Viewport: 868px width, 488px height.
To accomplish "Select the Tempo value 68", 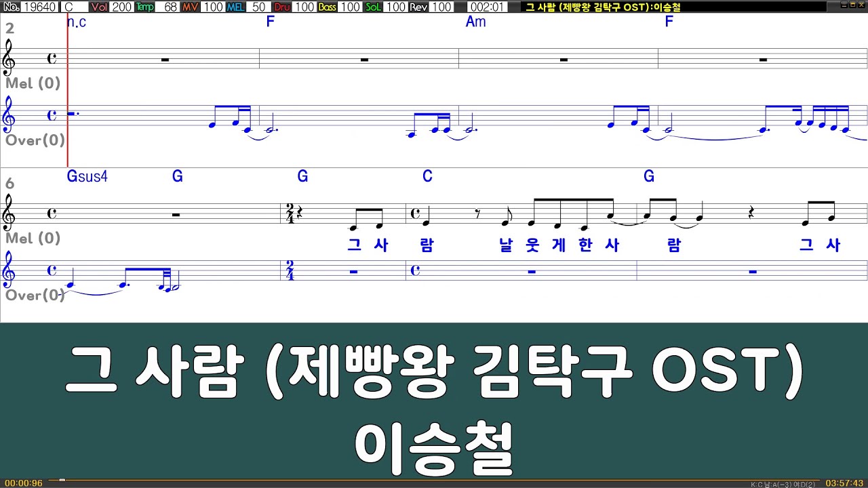I will pos(168,7).
